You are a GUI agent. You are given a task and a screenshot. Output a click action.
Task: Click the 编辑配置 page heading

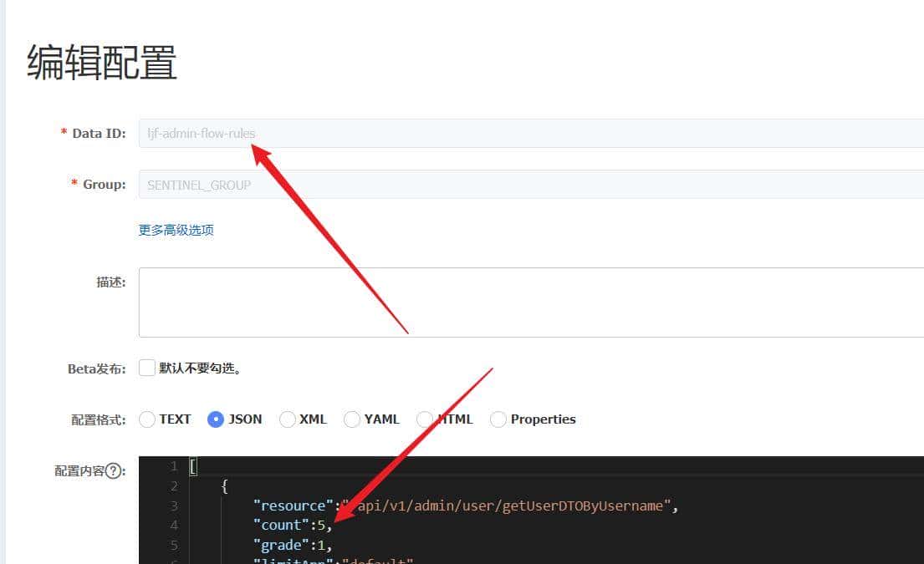click(102, 63)
